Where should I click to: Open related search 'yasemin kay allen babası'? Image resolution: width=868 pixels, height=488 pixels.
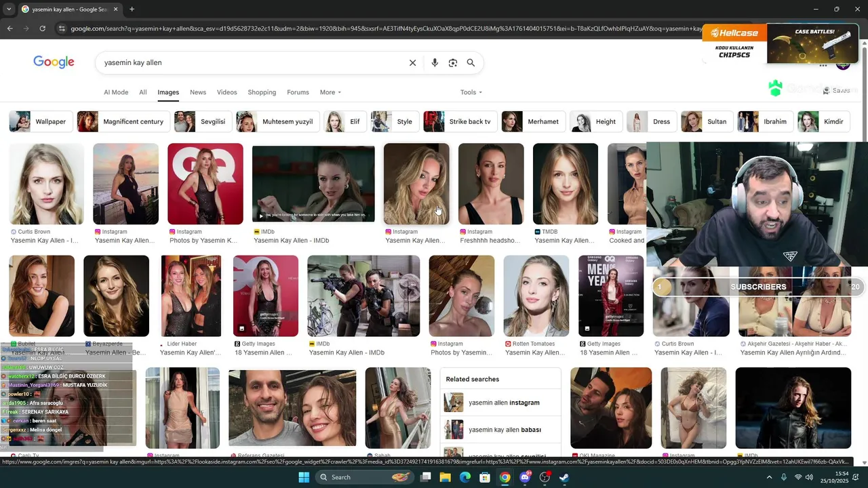pos(500,430)
